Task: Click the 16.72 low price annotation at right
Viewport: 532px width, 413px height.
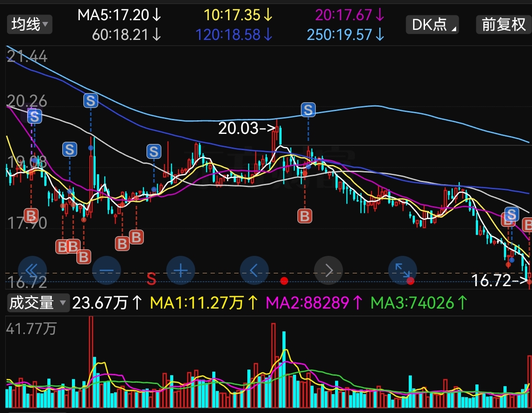Action: click(x=499, y=280)
